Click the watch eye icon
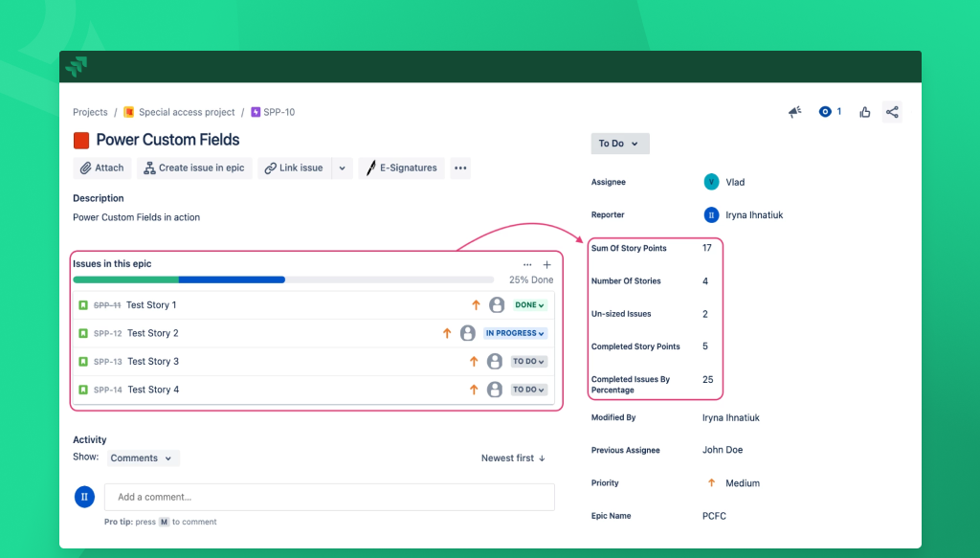This screenshot has height=558, width=980. pos(825,112)
